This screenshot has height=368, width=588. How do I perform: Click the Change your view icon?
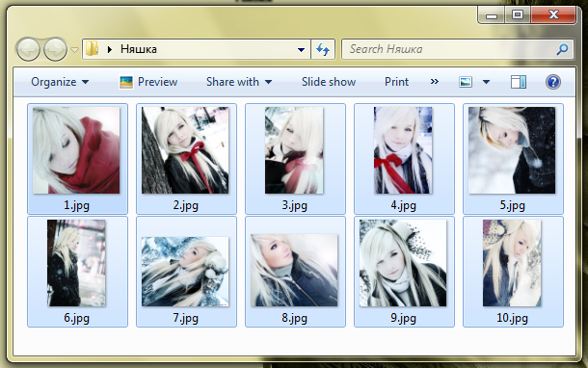coord(466,82)
